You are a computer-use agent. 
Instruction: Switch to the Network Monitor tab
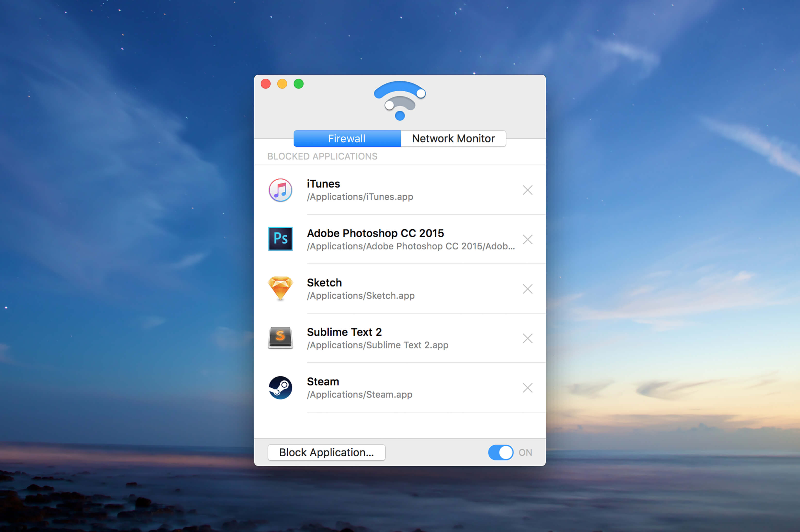click(453, 138)
